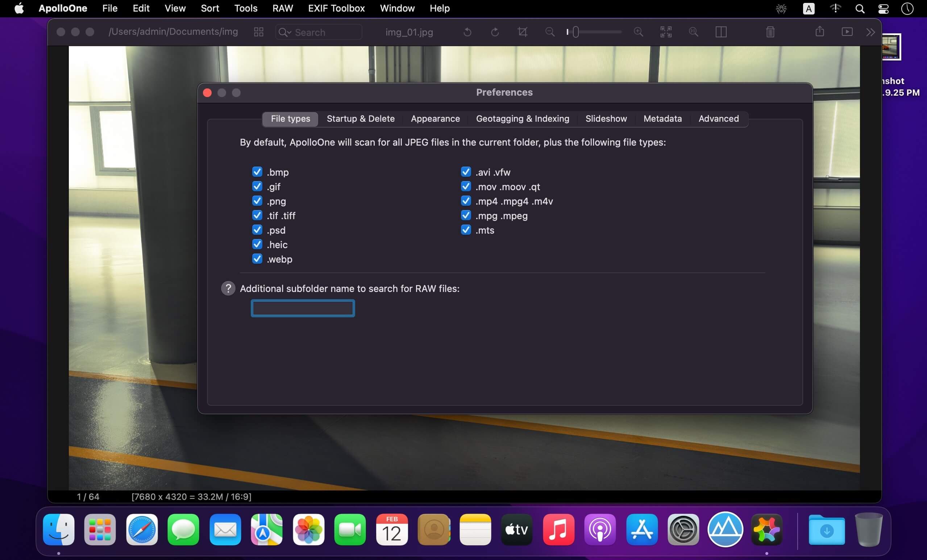Disable the .psd file type
927x560 pixels.
coord(257,230)
